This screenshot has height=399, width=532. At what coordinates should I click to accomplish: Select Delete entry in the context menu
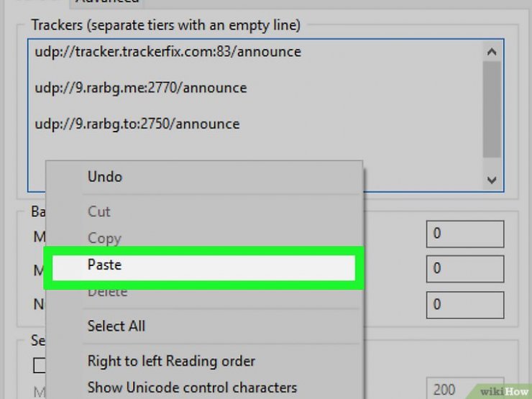click(x=108, y=293)
